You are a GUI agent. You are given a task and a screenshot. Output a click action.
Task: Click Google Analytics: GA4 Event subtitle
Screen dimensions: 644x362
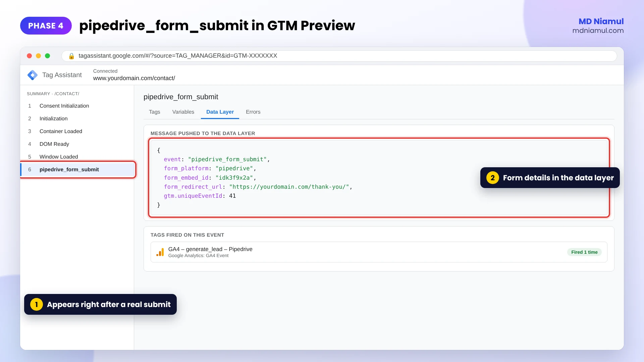pyautogui.click(x=198, y=256)
